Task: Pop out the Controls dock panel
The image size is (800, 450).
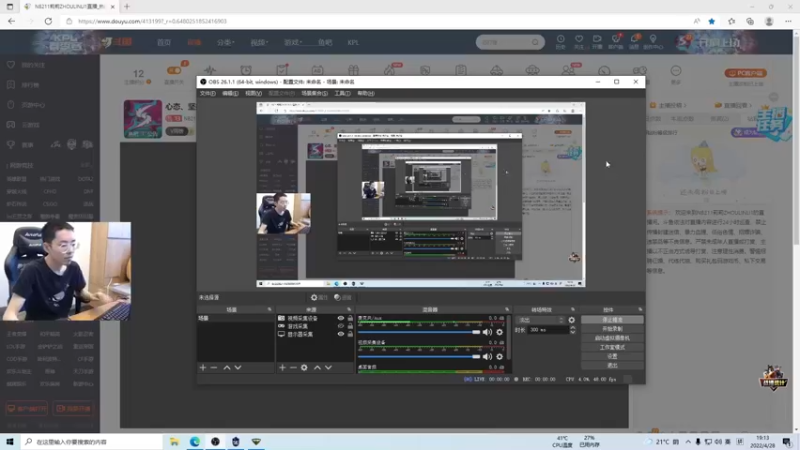Action: [x=640, y=310]
